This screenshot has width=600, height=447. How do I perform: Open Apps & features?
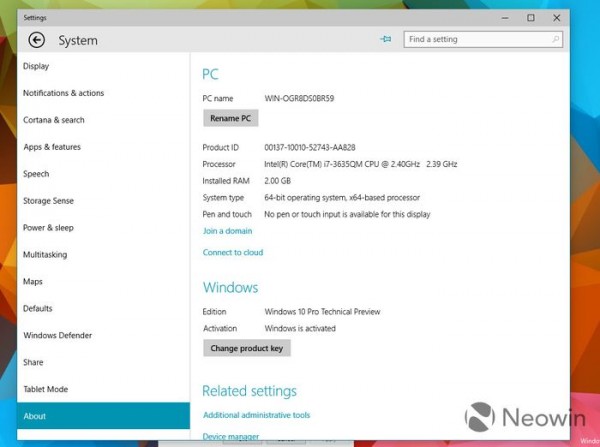[52, 148]
